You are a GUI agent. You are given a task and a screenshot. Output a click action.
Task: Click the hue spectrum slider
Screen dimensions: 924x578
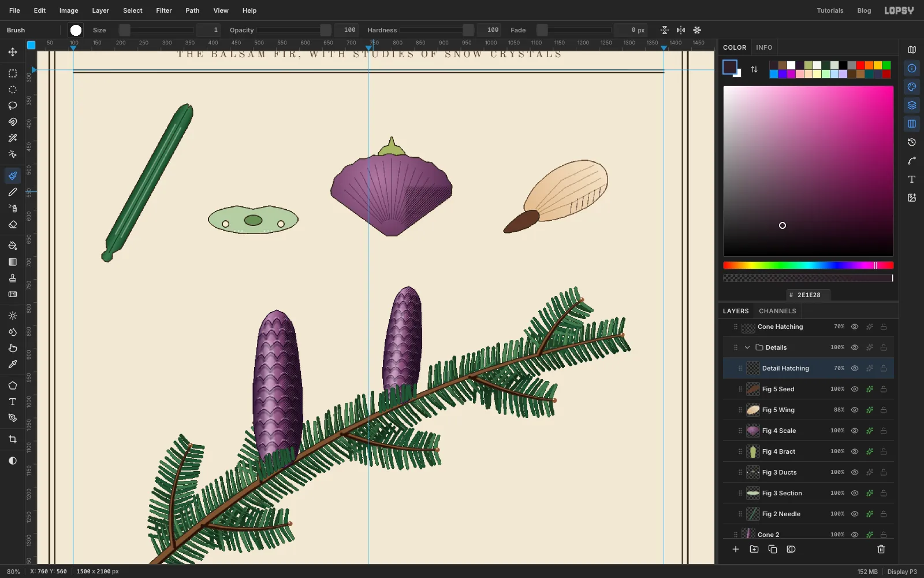(808, 265)
